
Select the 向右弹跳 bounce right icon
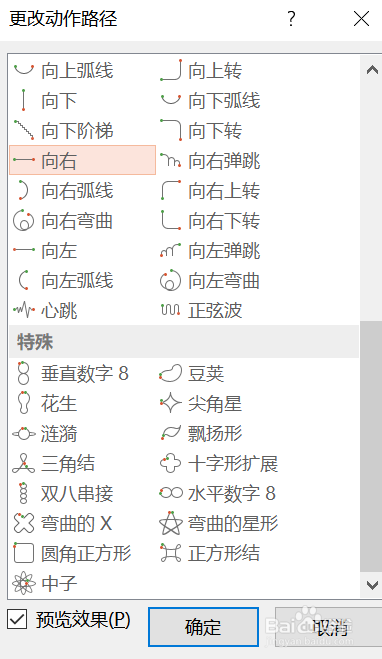[170, 161]
